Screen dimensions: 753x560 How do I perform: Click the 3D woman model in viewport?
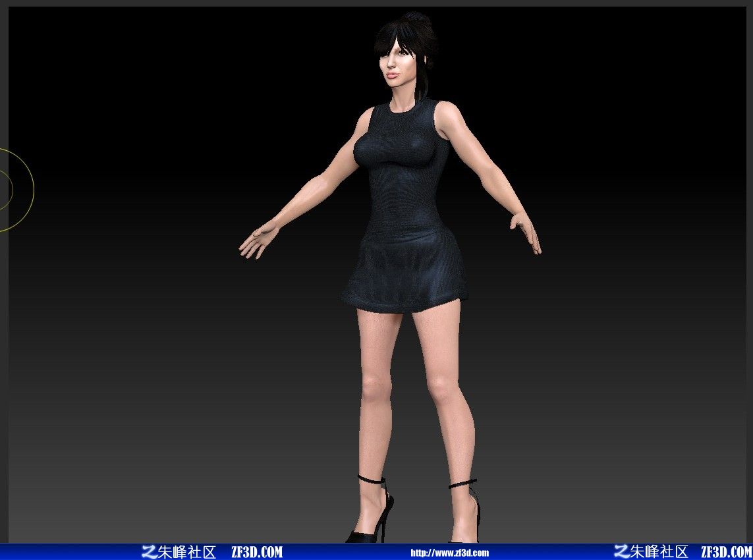[390, 277]
